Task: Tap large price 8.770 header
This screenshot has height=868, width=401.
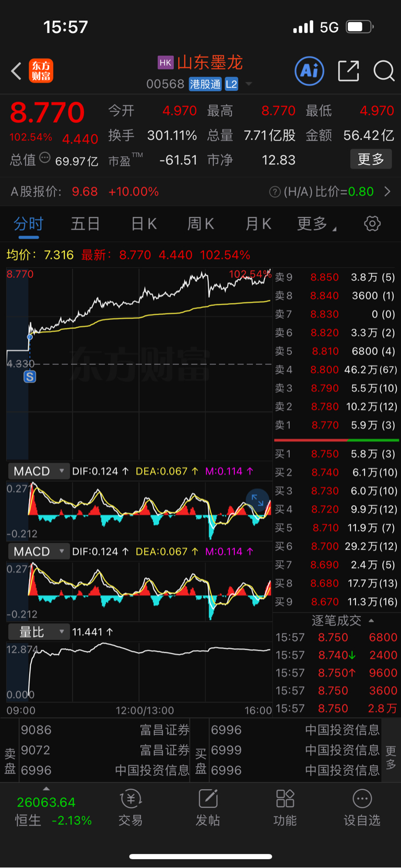Action: click(x=47, y=112)
